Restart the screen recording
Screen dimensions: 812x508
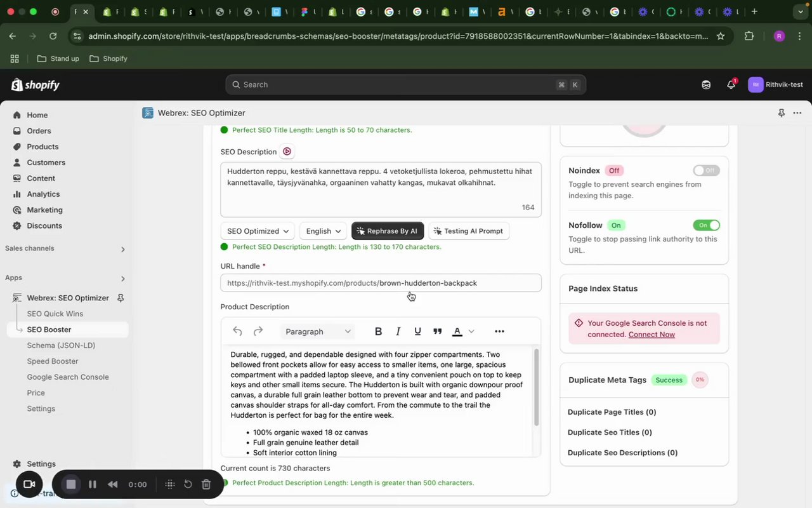(x=188, y=485)
